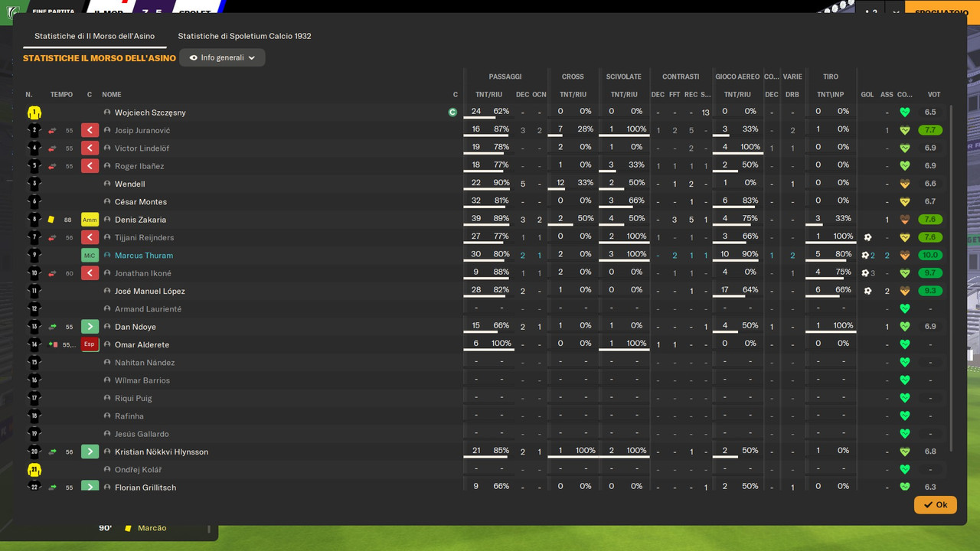Select Jesús Gallardo in the player list
The height and width of the screenshot is (551, 980).
(x=142, y=434)
